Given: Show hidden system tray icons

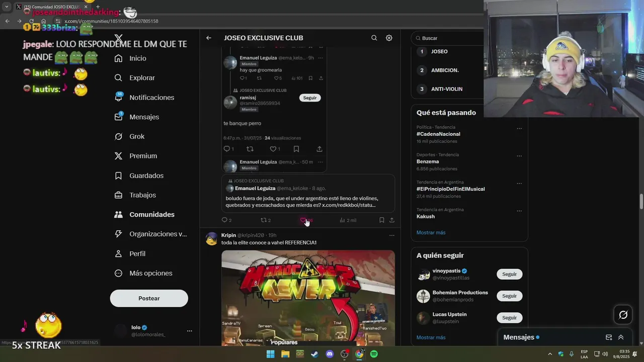Looking at the screenshot, I should point(549,354).
